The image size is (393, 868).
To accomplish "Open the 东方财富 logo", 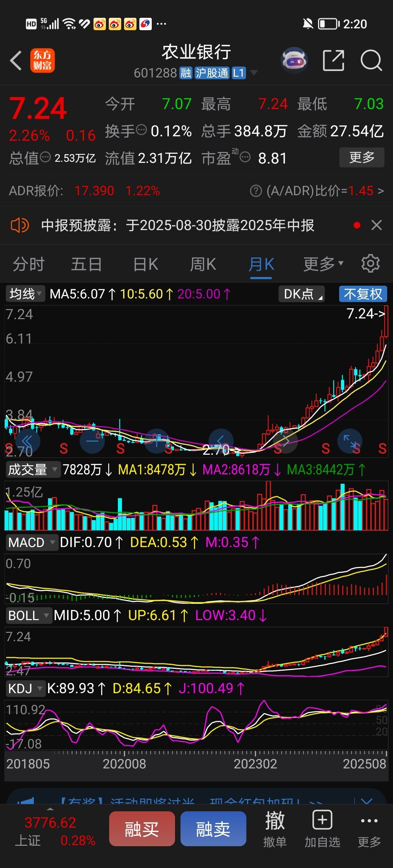I will pos(42,60).
